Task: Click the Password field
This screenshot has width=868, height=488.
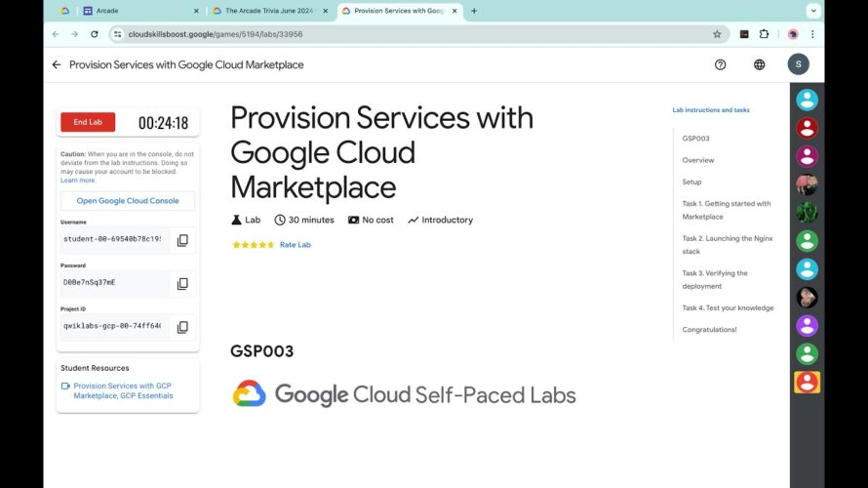Action: click(114, 282)
